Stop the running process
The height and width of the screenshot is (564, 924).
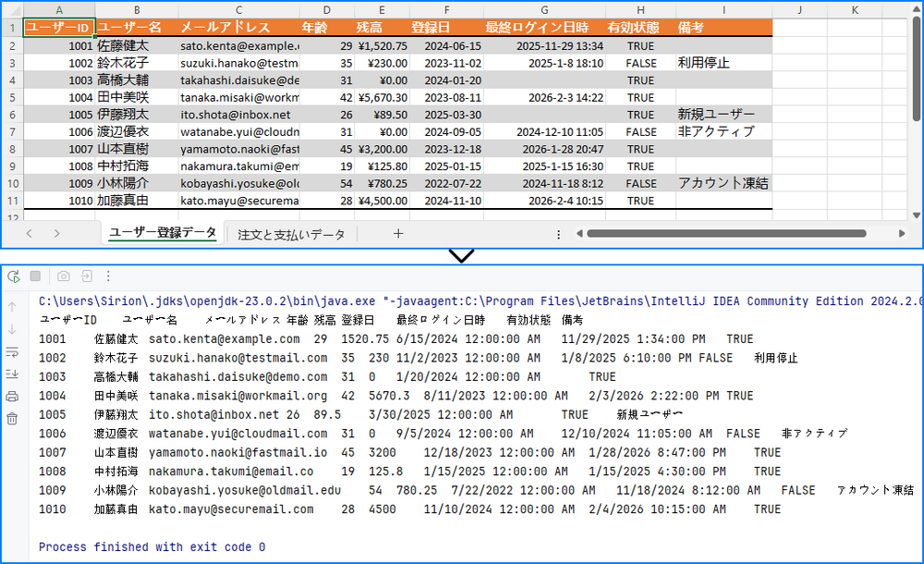33,275
